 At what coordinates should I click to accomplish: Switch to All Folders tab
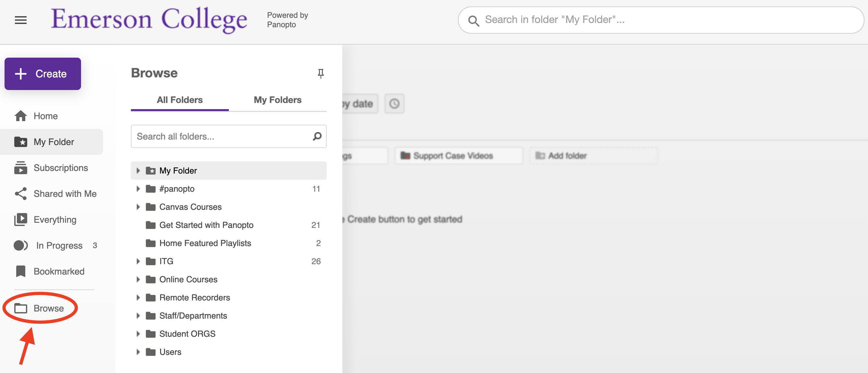tap(180, 100)
